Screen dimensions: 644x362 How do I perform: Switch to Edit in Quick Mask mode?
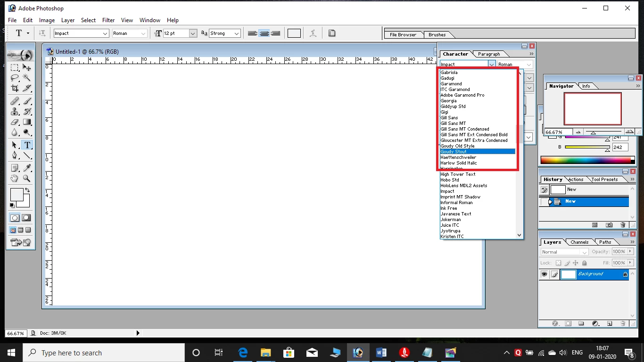[x=26, y=218]
